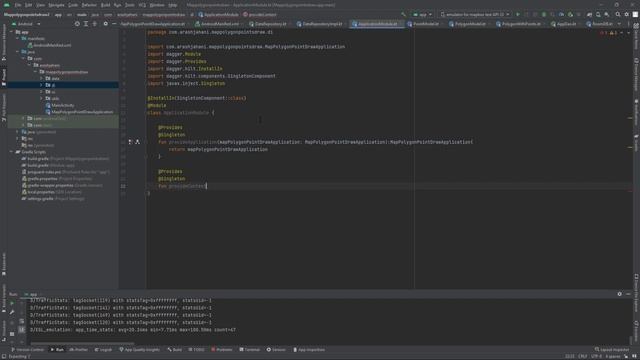640x360 pixels.
Task: Collapse the app module tree node
Action: (x=12, y=32)
